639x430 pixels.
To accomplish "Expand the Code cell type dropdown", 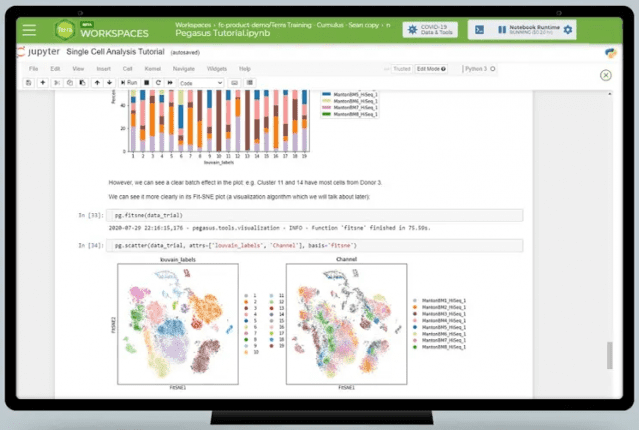I will point(201,82).
